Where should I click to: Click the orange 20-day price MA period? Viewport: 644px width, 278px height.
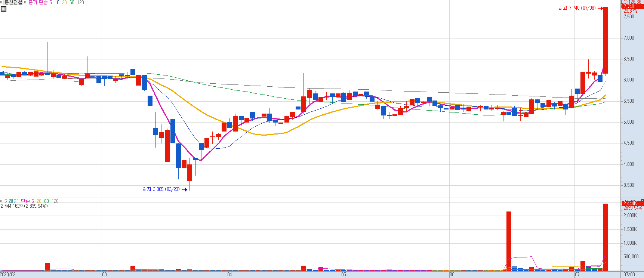pos(64,3)
